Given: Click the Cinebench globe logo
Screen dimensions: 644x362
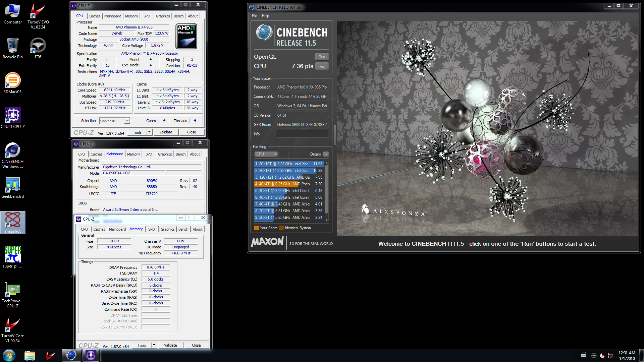Looking at the screenshot, I should tap(264, 33).
